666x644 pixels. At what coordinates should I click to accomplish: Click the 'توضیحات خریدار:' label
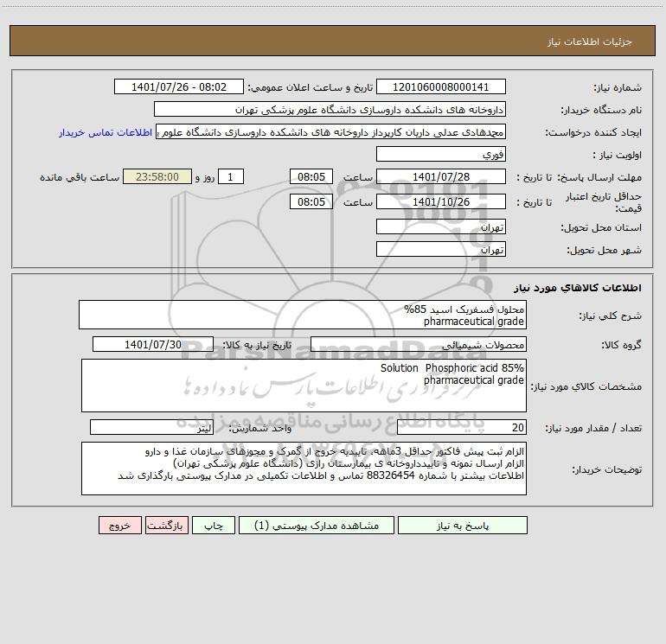pyautogui.click(x=607, y=469)
